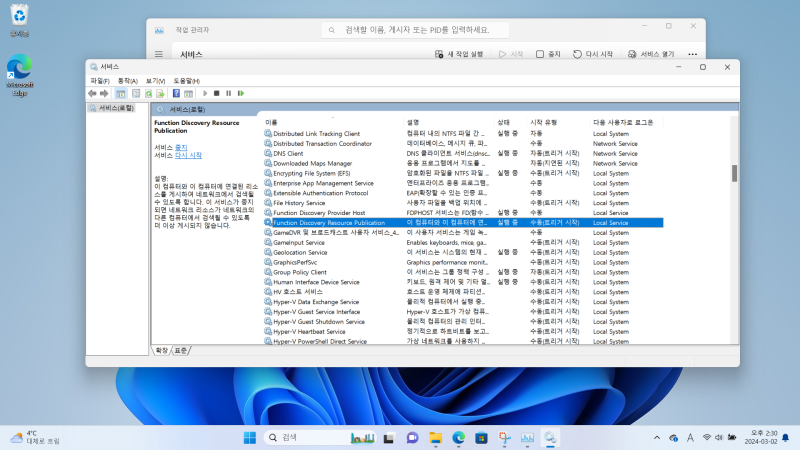The image size is (800, 450).
Task: Click 서비스 열기 in Task Manager
Action: point(651,54)
